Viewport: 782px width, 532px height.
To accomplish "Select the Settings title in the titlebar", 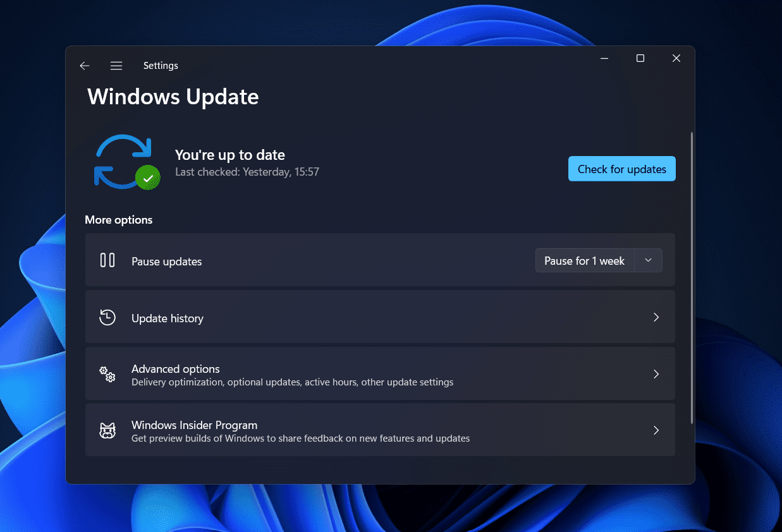I will (161, 65).
